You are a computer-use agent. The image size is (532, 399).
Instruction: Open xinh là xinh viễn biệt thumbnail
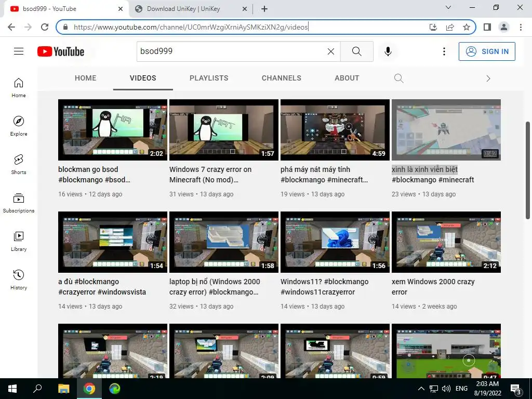(446, 129)
